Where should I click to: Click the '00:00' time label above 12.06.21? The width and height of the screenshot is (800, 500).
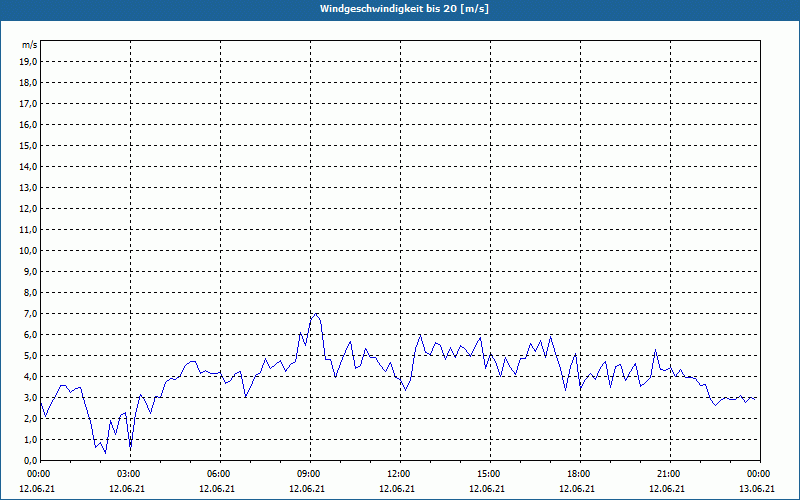38,474
